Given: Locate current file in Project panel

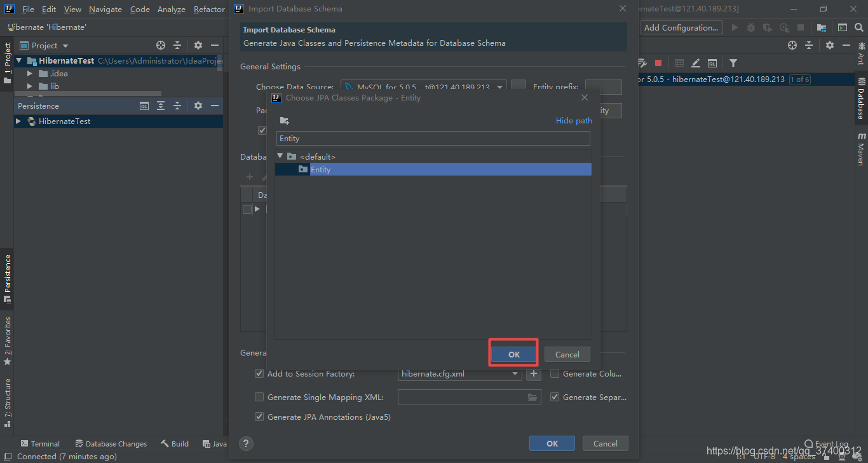Looking at the screenshot, I should coord(161,45).
